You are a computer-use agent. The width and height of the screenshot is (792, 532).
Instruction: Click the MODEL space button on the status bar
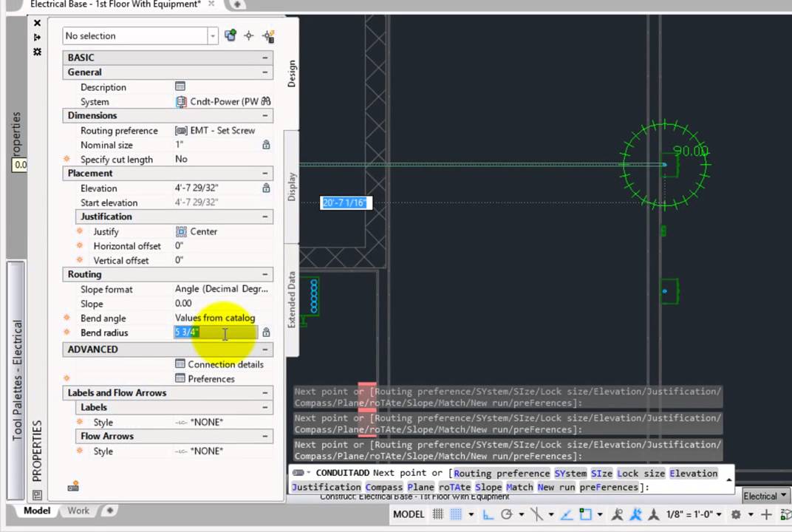tap(409, 514)
